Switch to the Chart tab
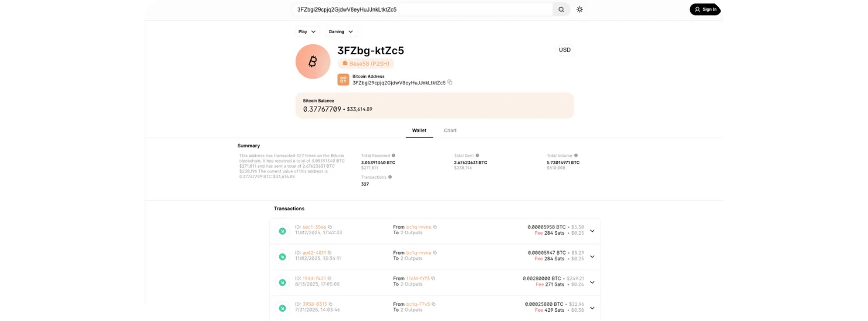Screen dimensions: 868x321 pyautogui.click(x=450, y=130)
